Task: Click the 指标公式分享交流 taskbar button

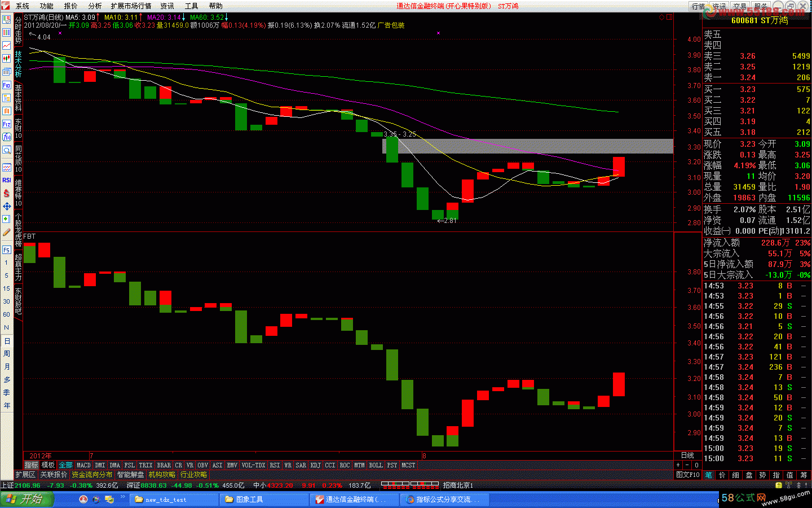Action: click(x=445, y=500)
